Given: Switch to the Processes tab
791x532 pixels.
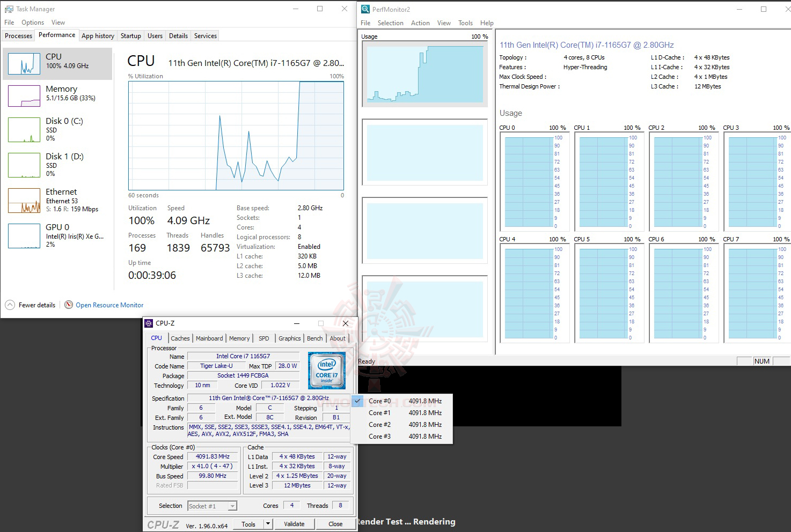Looking at the screenshot, I should point(18,36).
